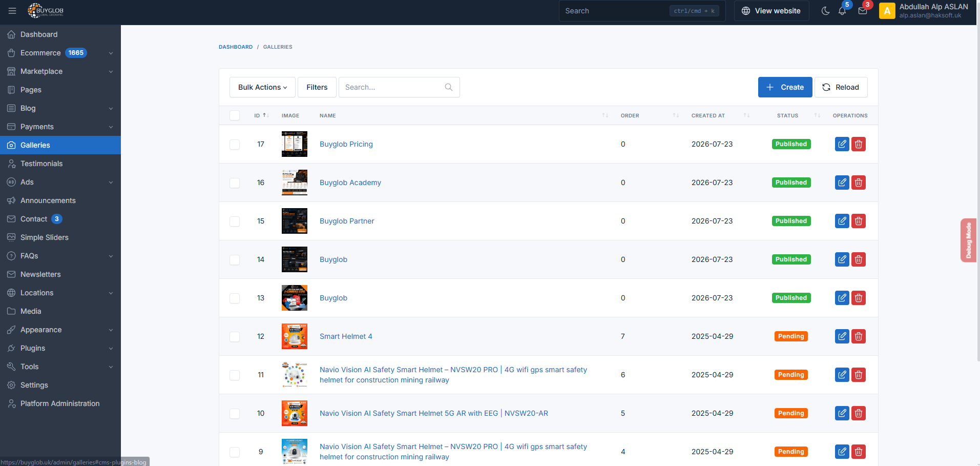Open Dashboard in the sidebar
Viewport: 980px width, 466px height.
coord(60,34)
